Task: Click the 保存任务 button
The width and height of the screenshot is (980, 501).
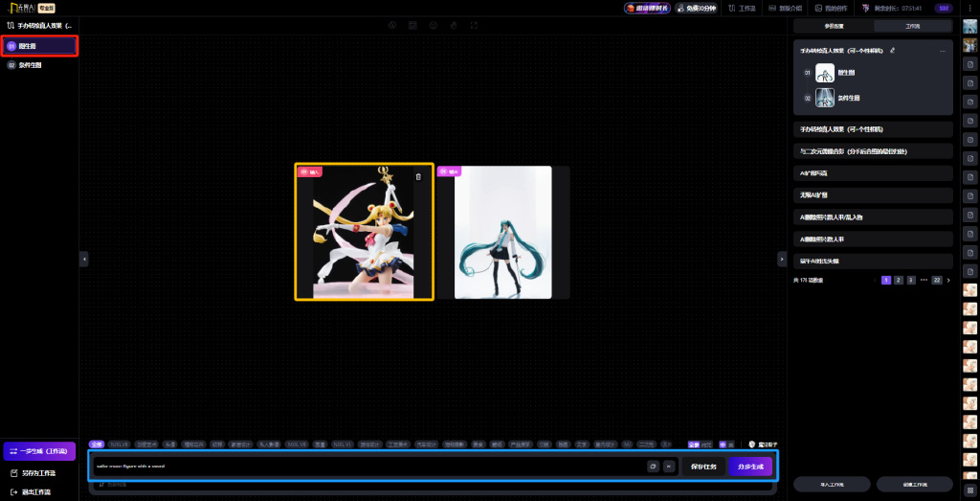Action: (x=703, y=467)
